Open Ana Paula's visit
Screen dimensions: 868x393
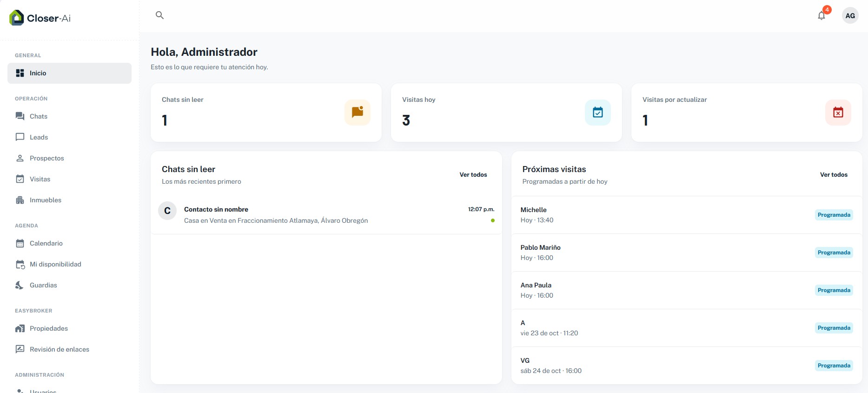tap(687, 290)
